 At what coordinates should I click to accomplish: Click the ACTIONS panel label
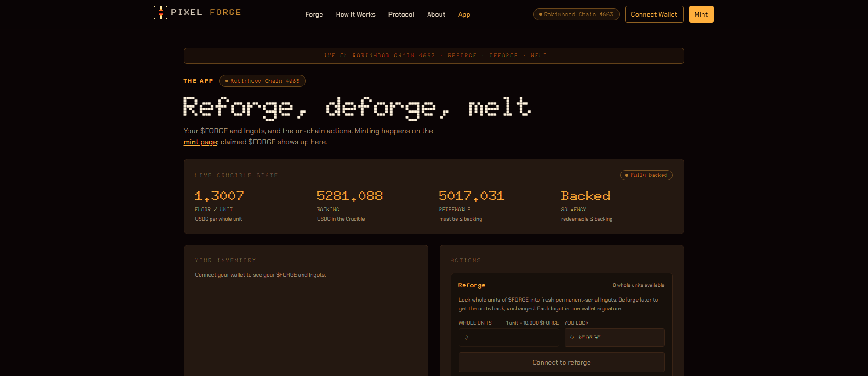pyautogui.click(x=465, y=260)
